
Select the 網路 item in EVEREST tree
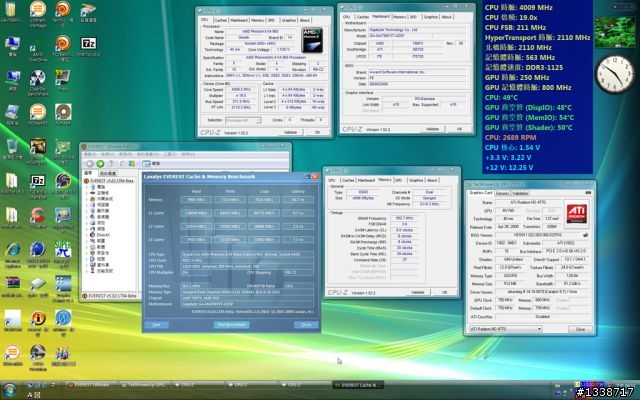click(x=100, y=229)
